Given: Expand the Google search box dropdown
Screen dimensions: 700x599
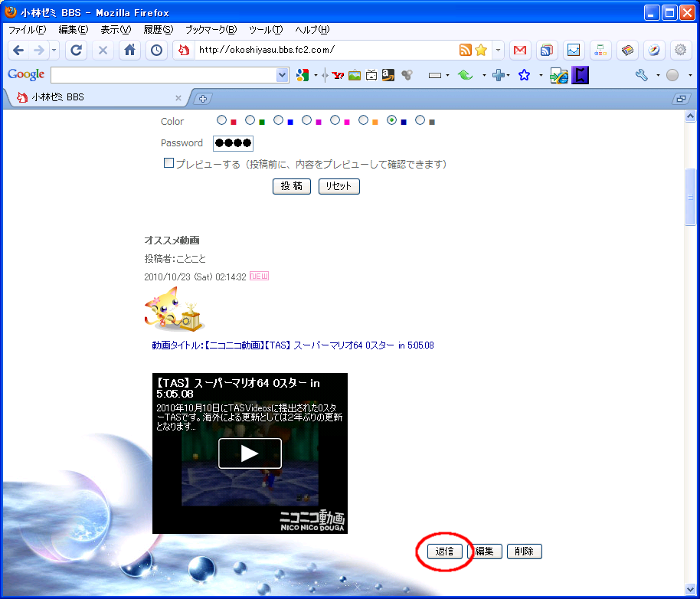Looking at the screenshot, I should tap(282, 75).
